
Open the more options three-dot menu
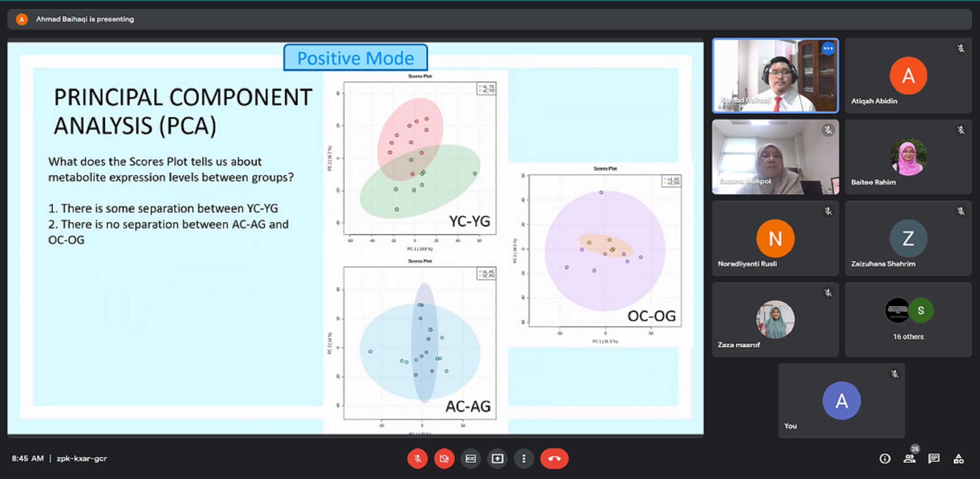(x=524, y=459)
